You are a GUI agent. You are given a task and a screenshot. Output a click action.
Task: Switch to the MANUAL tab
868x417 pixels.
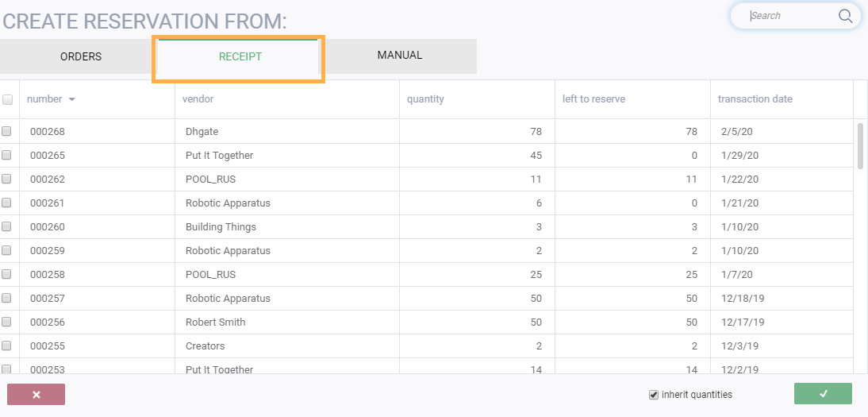400,56
